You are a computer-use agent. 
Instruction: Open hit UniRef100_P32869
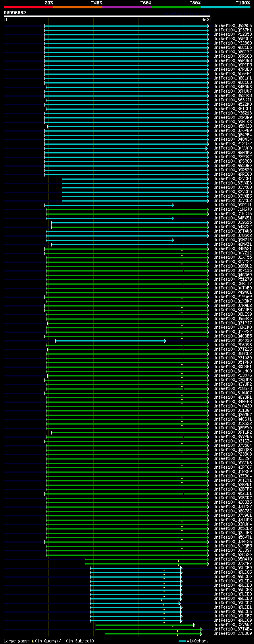(233, 43)
